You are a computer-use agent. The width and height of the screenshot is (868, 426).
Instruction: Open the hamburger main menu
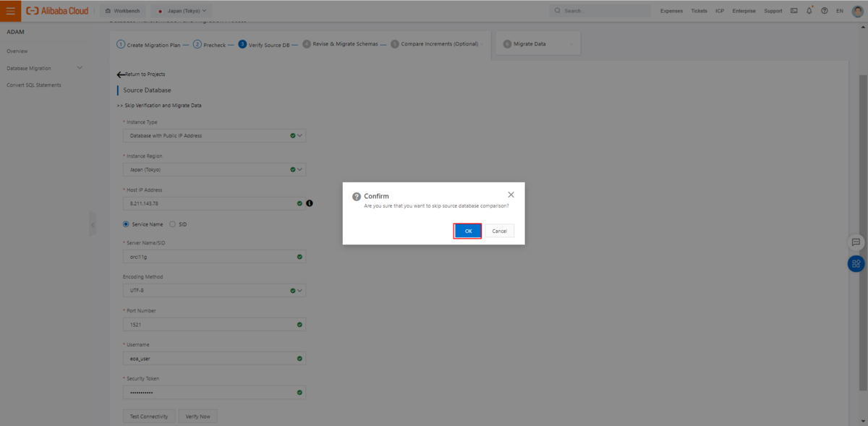[10, 11]
